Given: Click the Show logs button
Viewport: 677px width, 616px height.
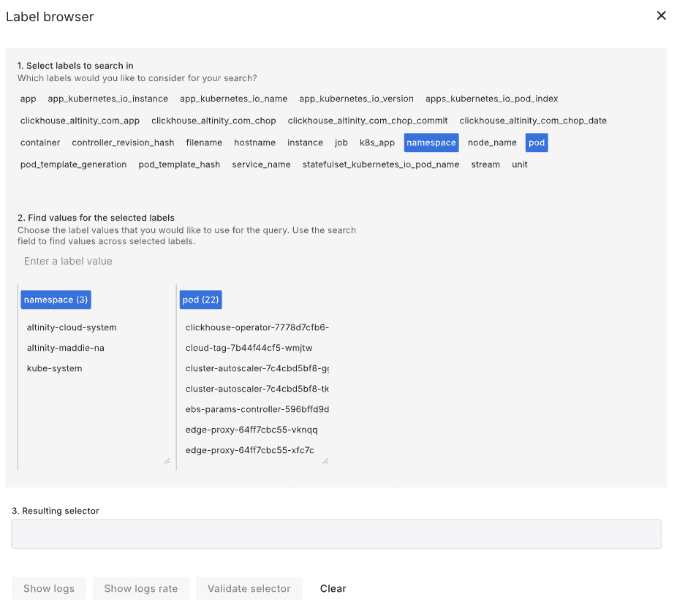Looking at the screenshot, I should coord(48,588).
